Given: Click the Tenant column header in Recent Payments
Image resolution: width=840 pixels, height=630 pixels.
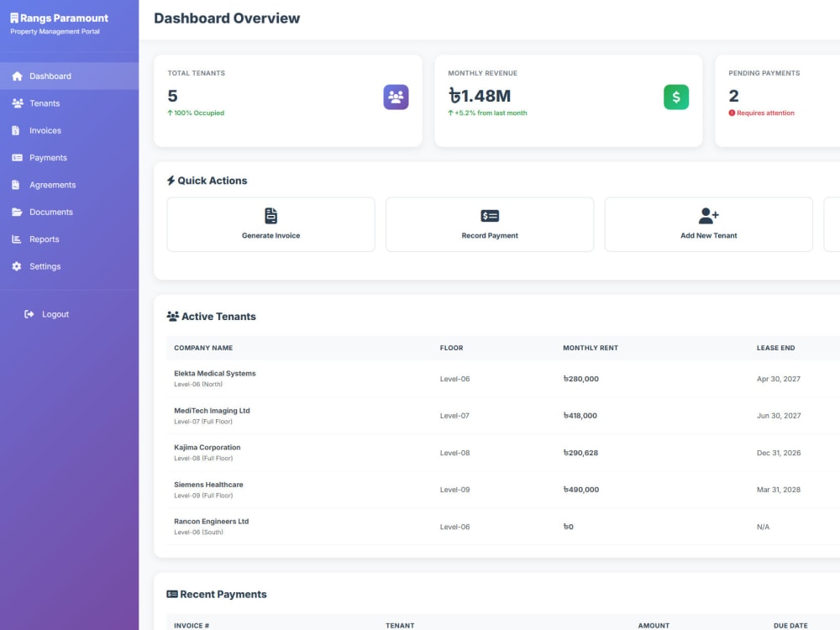Looking at the screenshot, I should point(400,625).
